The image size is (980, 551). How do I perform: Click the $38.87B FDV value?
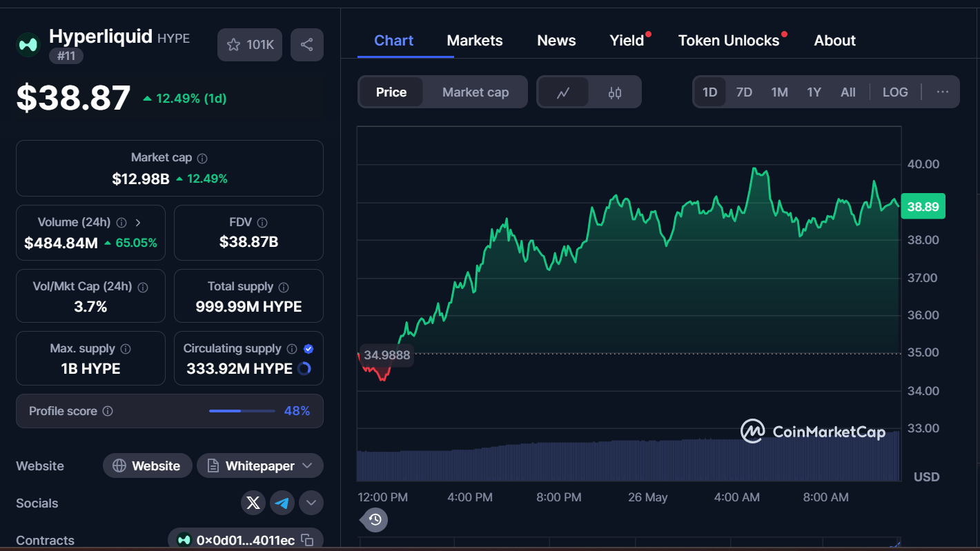tap(248, 242)
